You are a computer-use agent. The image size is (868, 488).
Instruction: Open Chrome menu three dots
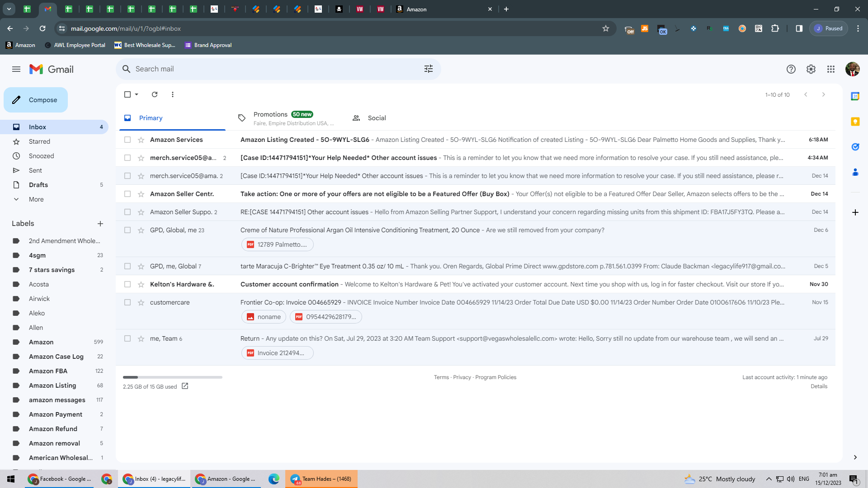tap(858, 28)
